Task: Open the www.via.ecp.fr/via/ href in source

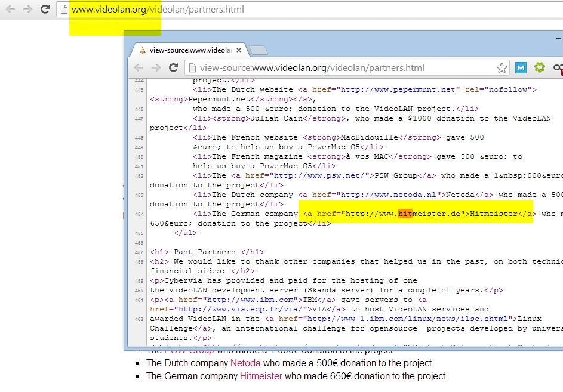Action: click(x=240, y=310)
